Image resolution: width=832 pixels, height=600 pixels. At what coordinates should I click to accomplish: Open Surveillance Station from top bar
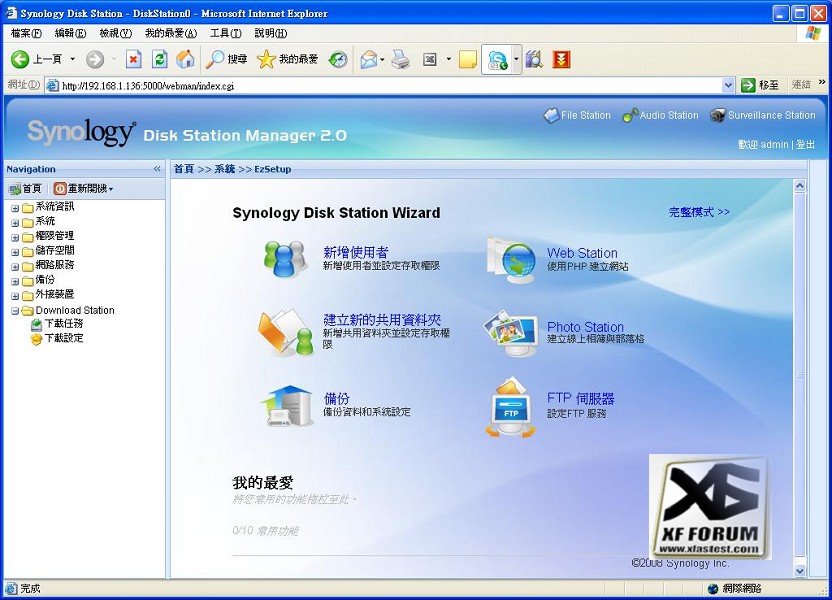(762, 115)
